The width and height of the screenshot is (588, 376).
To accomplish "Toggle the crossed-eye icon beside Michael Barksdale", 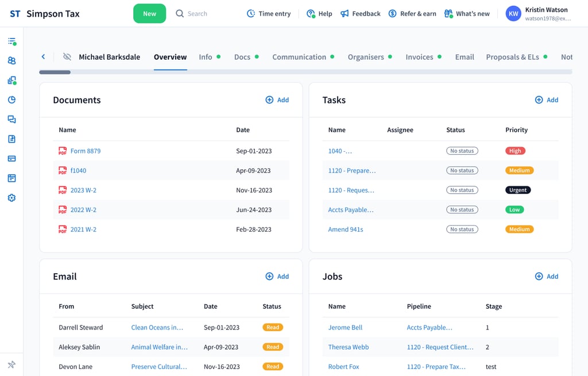I will 67,57.
